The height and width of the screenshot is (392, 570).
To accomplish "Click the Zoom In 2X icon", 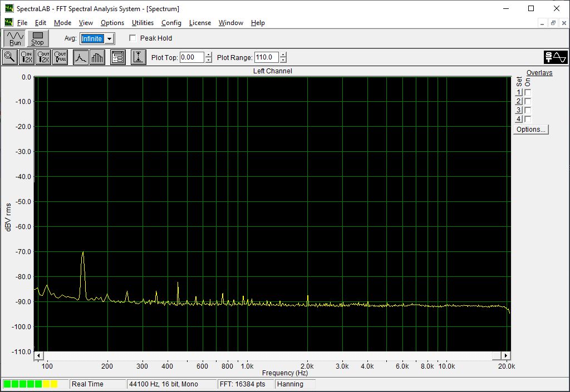I will pyautogui.click(x=27, y=57).
